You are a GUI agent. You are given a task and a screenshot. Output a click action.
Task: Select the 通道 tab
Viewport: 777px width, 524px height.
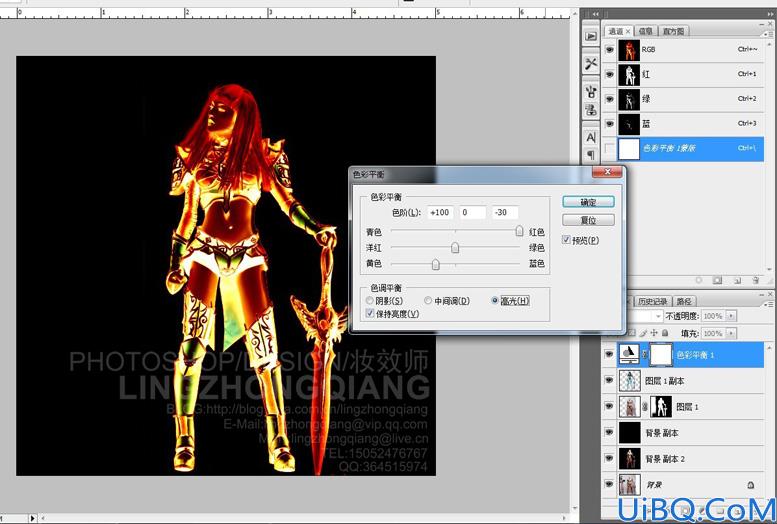point(615,31)
